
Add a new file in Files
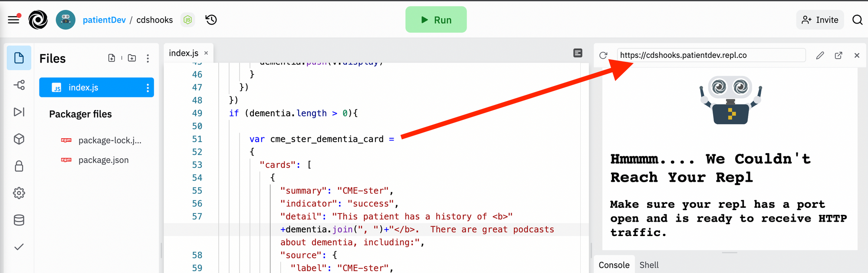point(112,58)
